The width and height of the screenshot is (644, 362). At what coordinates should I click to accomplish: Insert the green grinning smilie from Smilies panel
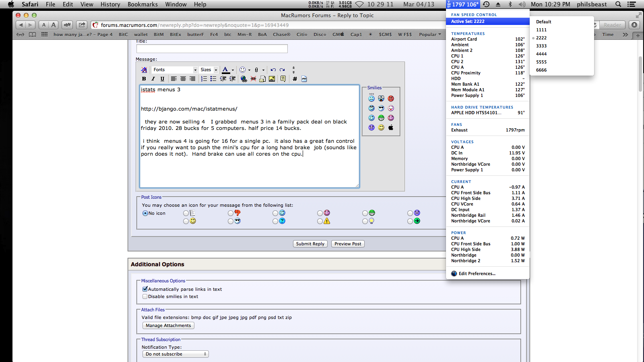click(381, 118)
